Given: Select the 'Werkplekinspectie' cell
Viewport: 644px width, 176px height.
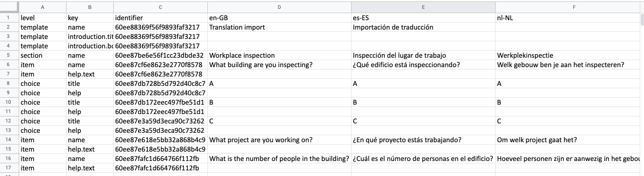Looking at the screenshot, I should point(567,55).
